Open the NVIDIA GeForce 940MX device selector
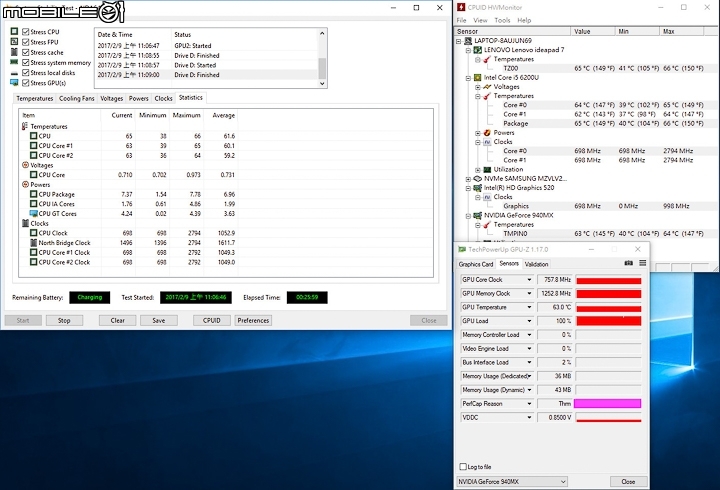The image size is (720, 490). (512, 481)
